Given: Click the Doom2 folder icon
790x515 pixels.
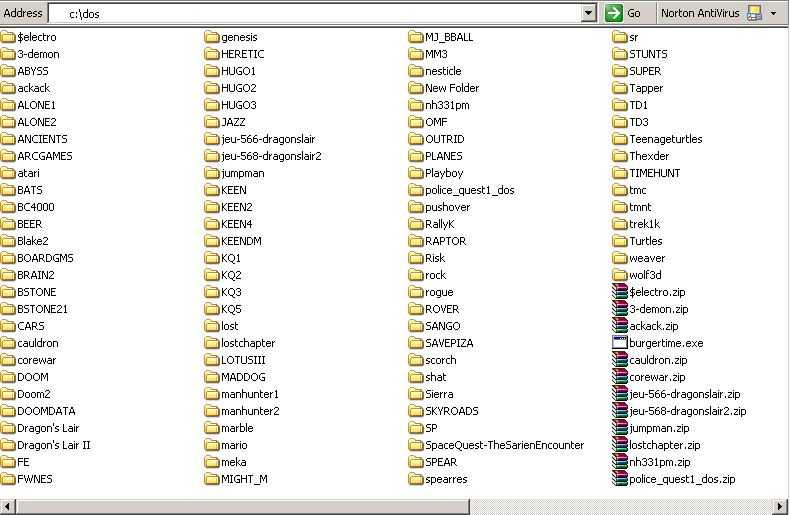Looking at the screenshot, I should click(8, 394).
